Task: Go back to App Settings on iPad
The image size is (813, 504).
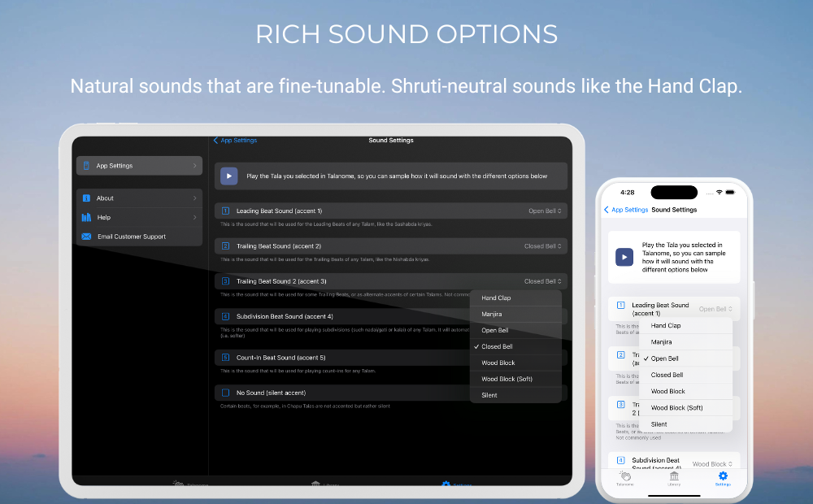Action: 236,140
